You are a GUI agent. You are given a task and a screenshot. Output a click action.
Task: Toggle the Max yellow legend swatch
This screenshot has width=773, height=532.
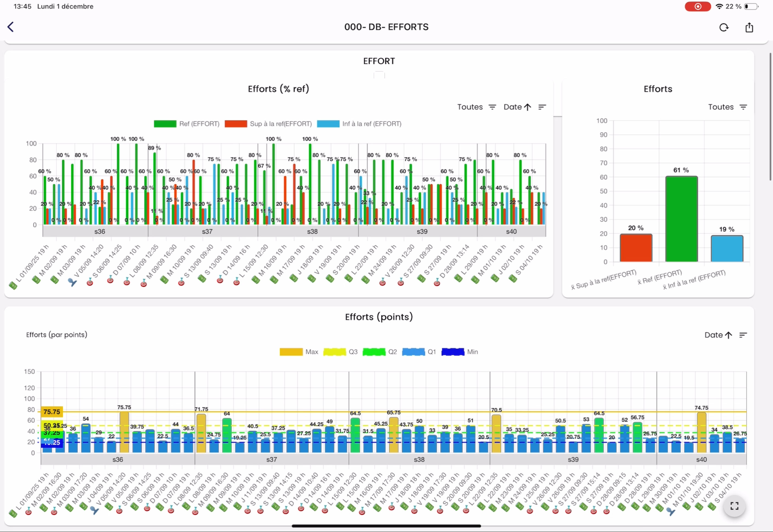(x=291, y=352)
